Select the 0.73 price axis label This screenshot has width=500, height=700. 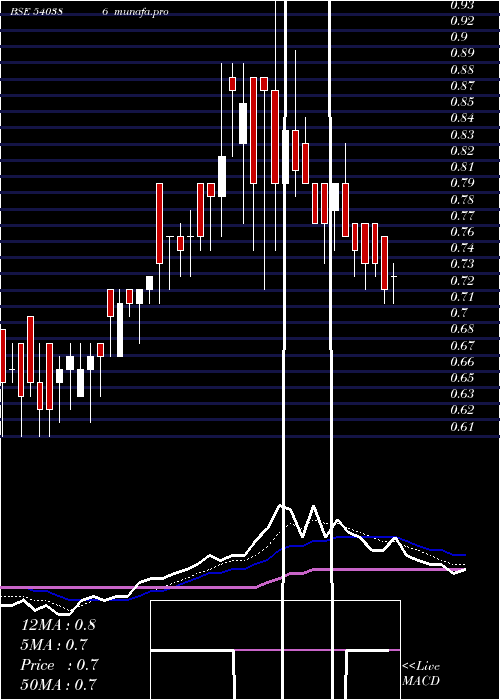point(462,264)
